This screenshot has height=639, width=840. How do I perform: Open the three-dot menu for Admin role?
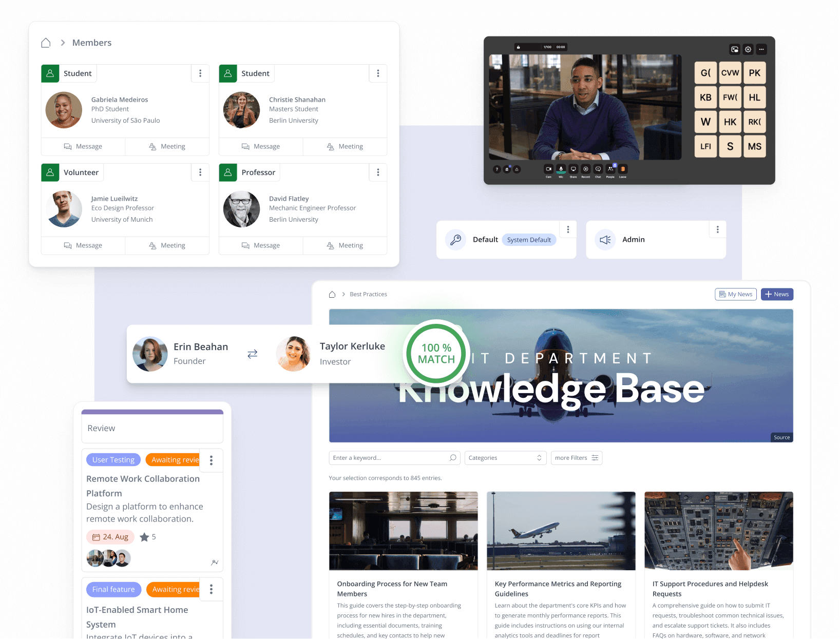point(717,229)
